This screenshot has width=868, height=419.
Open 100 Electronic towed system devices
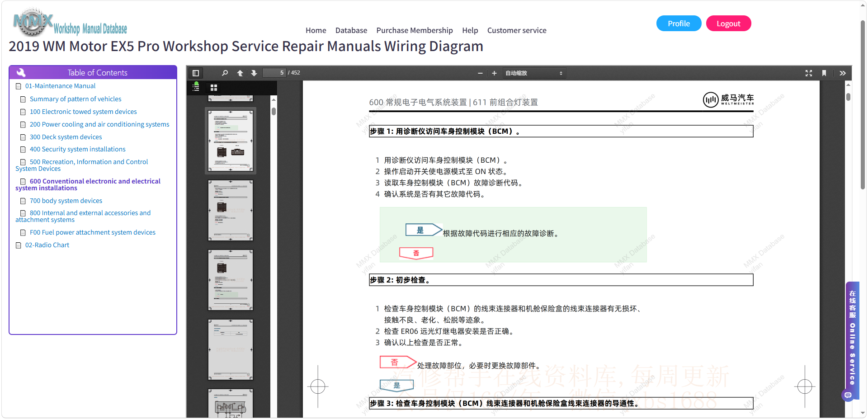coord(83,112)
